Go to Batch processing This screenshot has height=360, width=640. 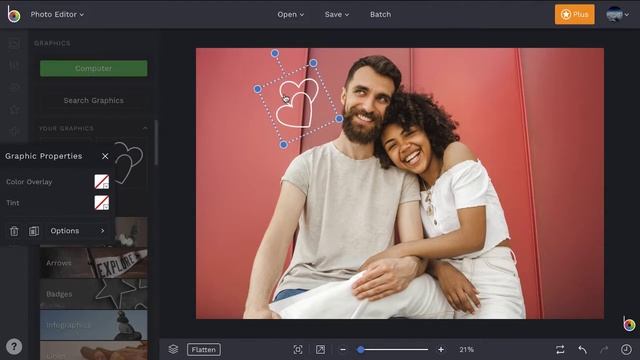[x=380, y=14]
